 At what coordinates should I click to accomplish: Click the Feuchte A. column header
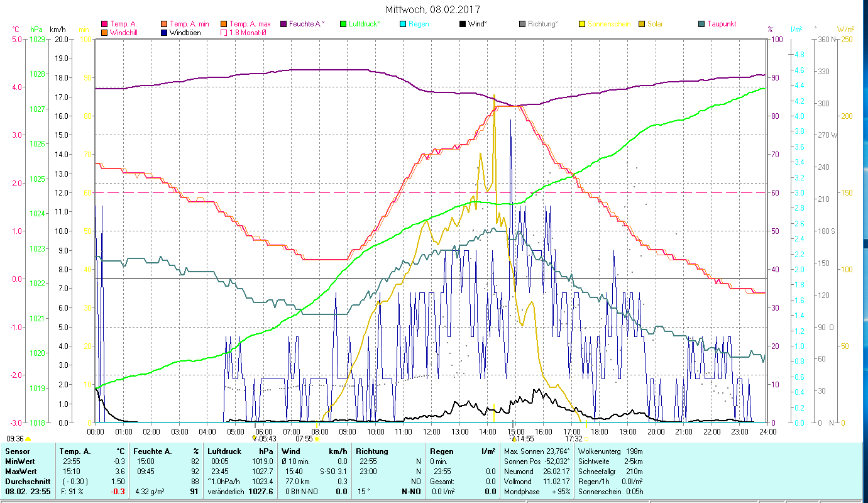tap(153, 451)
